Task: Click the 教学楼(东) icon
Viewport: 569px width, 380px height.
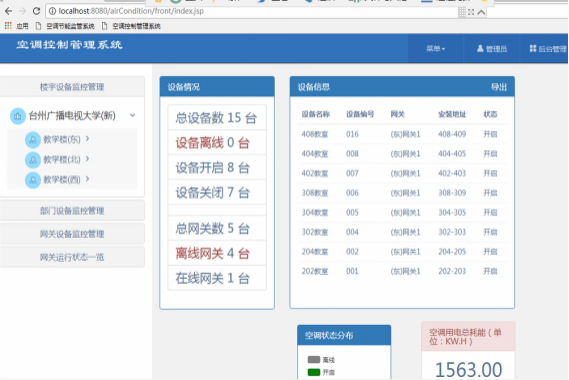Action: 33,139
